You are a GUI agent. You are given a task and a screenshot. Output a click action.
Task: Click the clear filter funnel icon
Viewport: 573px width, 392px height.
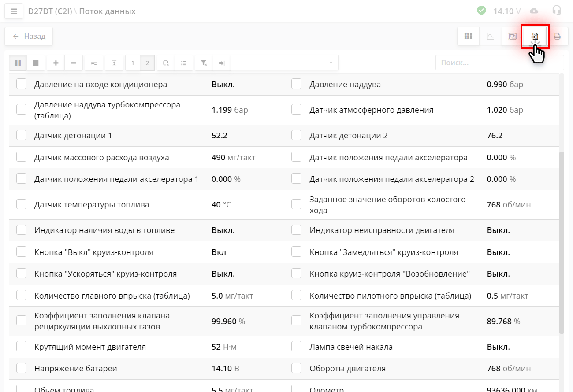point(204,63)
